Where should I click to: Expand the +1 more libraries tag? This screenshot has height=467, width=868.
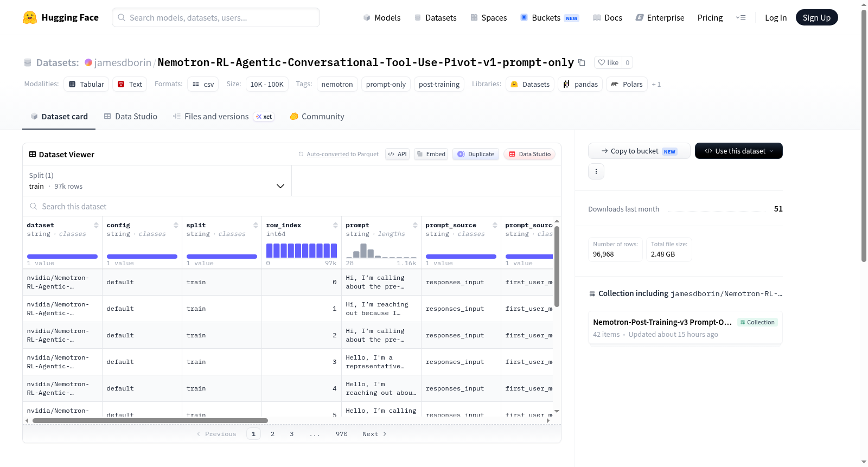point(656,85)
